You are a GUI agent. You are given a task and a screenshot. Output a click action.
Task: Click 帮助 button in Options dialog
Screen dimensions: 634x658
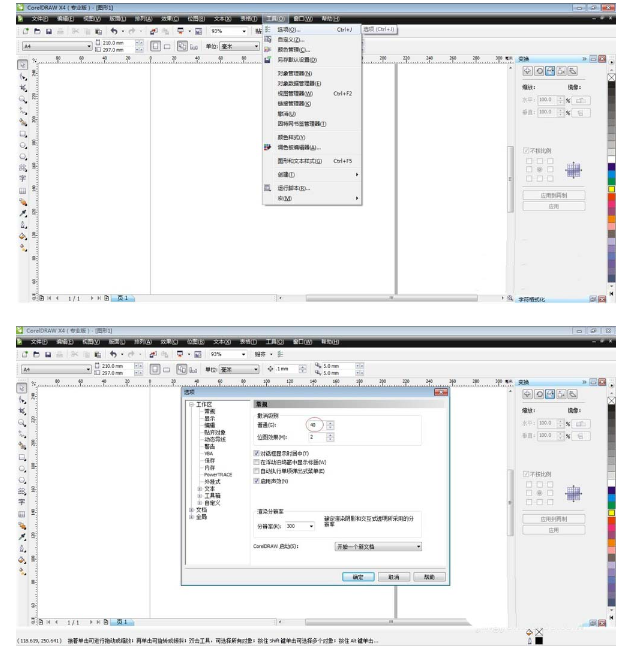[429, 577]
